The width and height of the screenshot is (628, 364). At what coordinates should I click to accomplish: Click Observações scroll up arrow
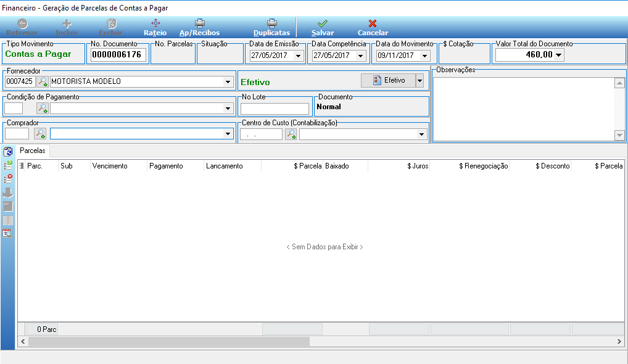coord(619,83)
